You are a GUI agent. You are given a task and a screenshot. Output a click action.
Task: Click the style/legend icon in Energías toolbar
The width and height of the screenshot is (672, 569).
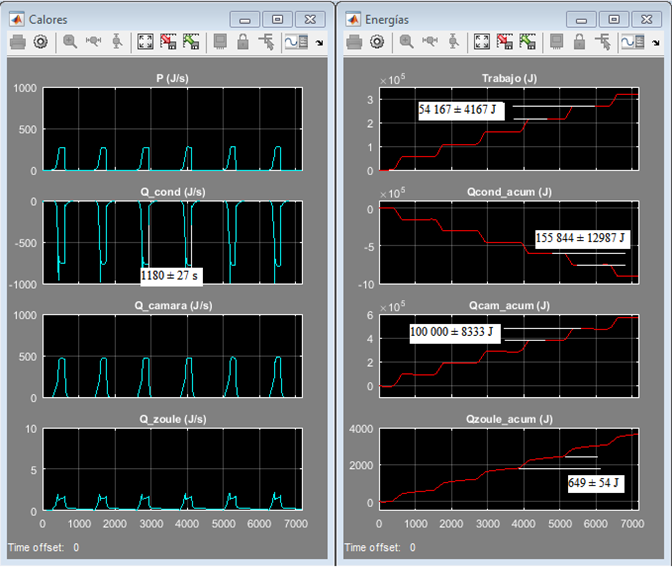633,42
